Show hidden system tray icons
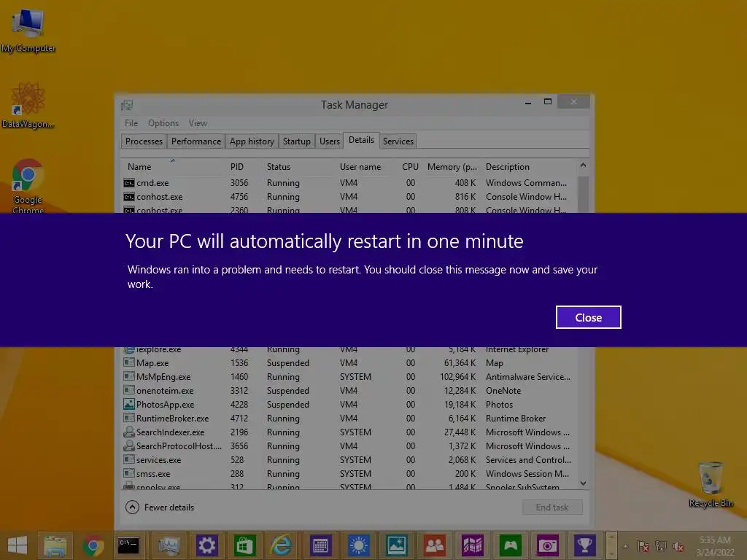The width and height of the screenshot is (747, 560). click(625, 546)
